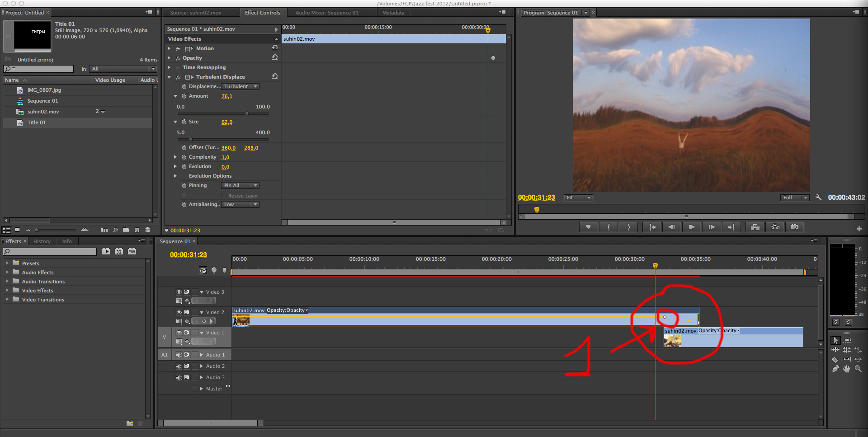868x437 pixels.
Task: Open playback resolution Full dropdown
Action: 794,197
